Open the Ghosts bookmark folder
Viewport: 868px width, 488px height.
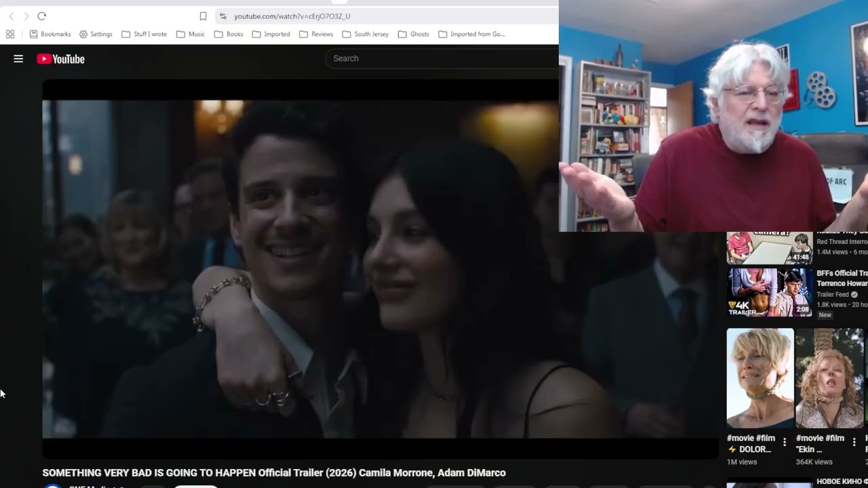[x=414, y=34]
